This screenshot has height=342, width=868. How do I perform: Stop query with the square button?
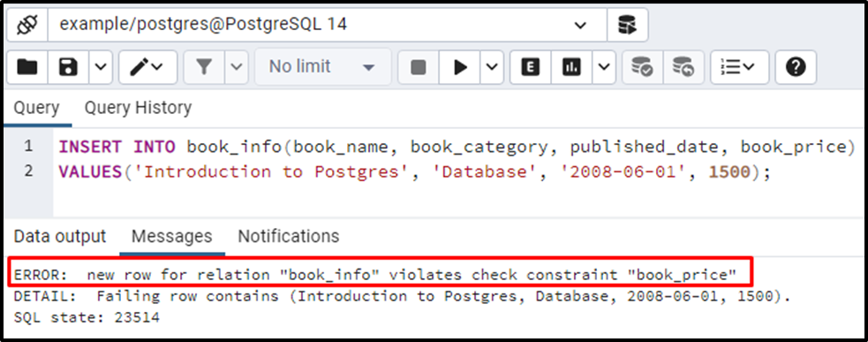click(x=419, y=68)
